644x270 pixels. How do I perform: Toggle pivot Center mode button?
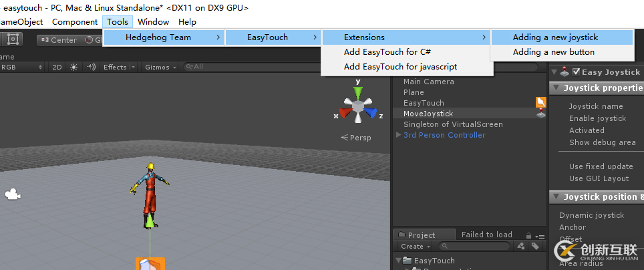pos(59,40)
